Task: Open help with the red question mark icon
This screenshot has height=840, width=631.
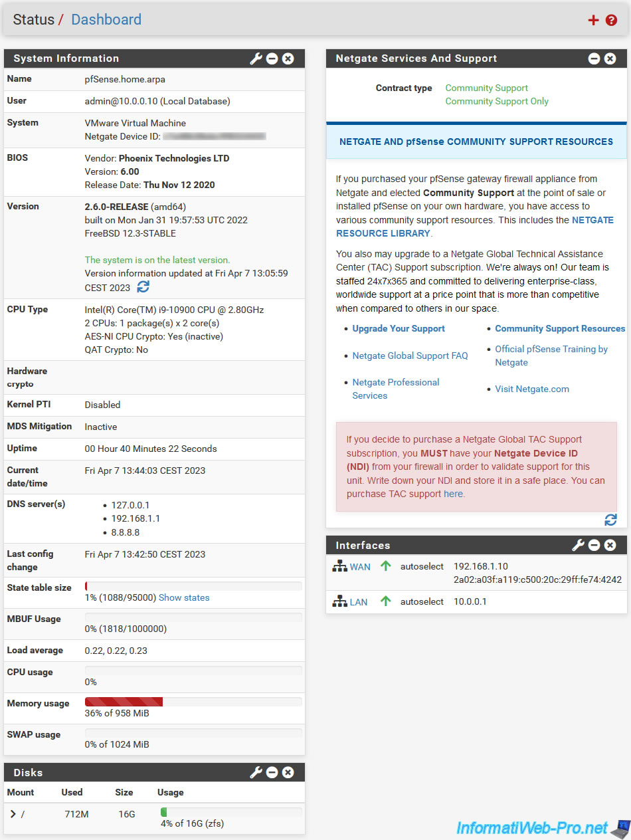Action: tap(612, 20)
